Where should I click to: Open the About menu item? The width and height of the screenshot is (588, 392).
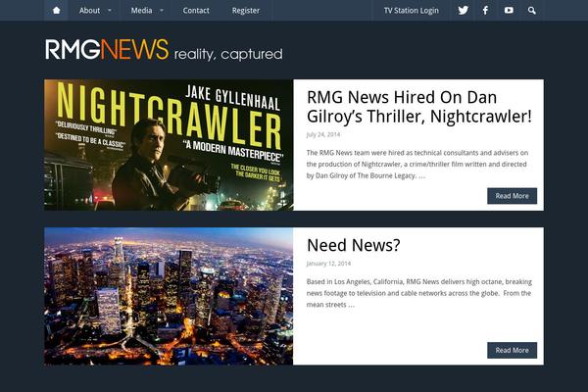(89, 11)
